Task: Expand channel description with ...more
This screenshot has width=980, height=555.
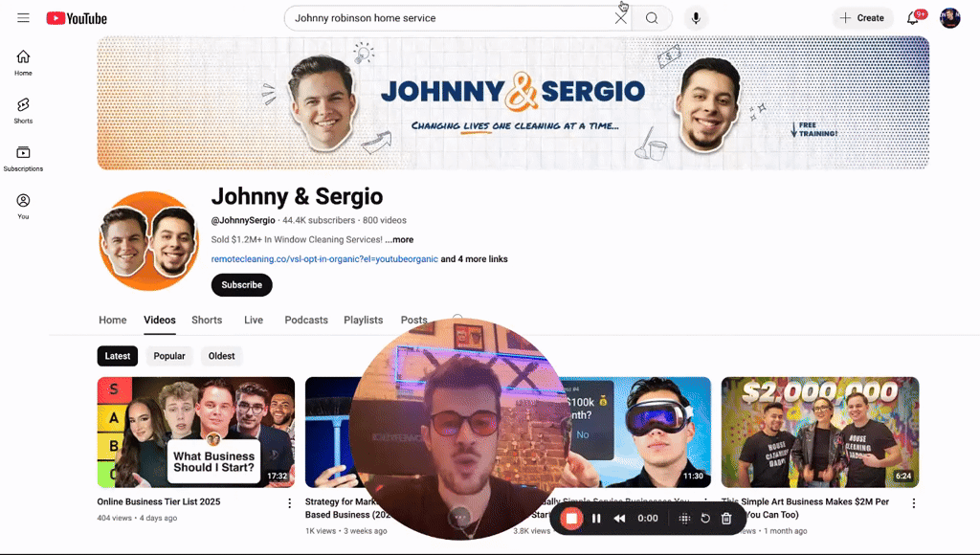Action: [x=399, y=239]
